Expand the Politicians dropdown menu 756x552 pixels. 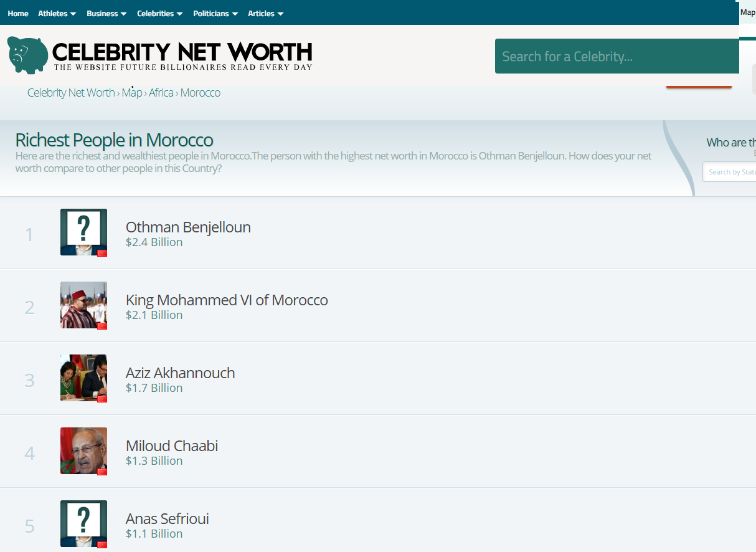point(215,14)
